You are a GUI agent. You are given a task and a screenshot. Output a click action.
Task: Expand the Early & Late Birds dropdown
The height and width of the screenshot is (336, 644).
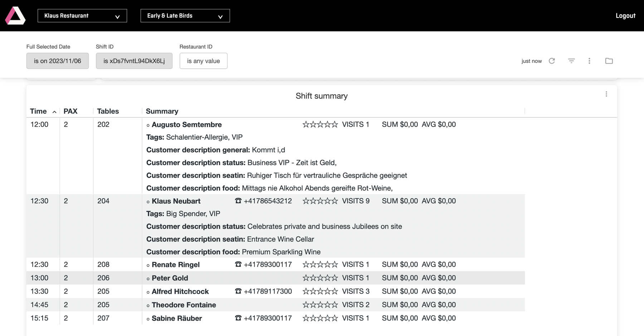tap(185, 16)
